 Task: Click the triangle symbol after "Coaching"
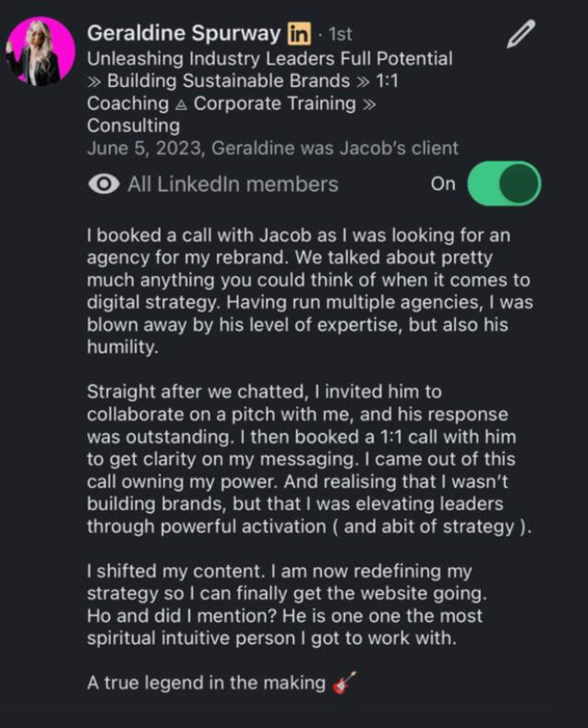(x=181, y=104)
